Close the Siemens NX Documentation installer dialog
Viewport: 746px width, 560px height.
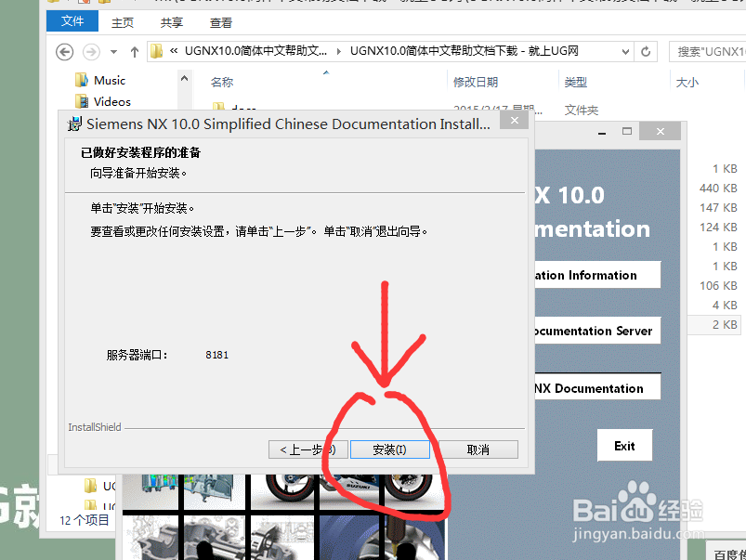click(515, 121)
